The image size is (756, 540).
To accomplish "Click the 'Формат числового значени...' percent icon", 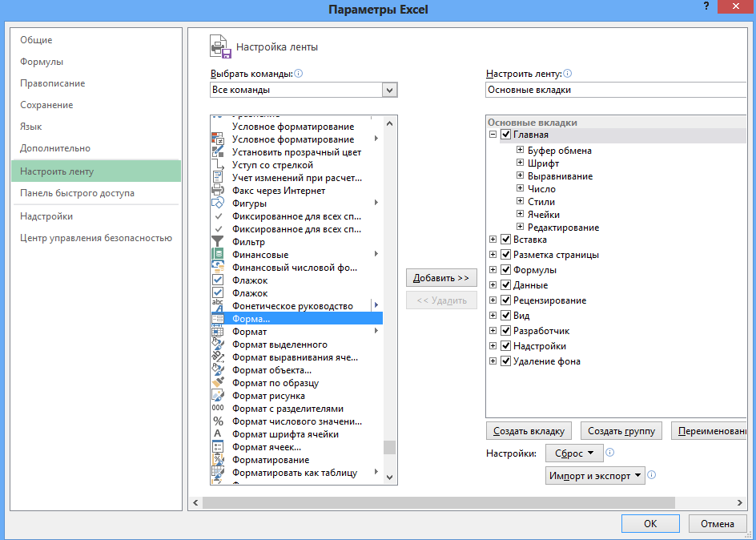I will [218, 421].
